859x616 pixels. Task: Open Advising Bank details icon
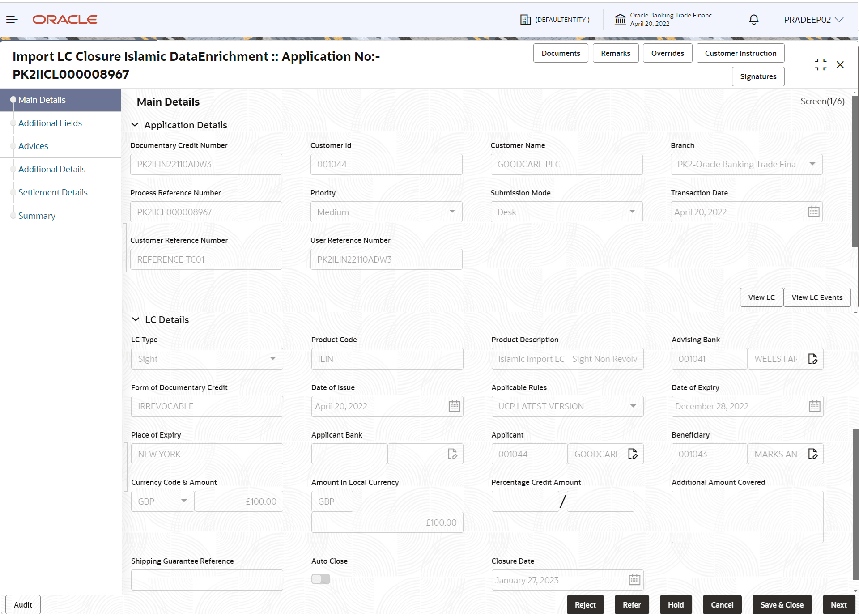tap(813, 358)
